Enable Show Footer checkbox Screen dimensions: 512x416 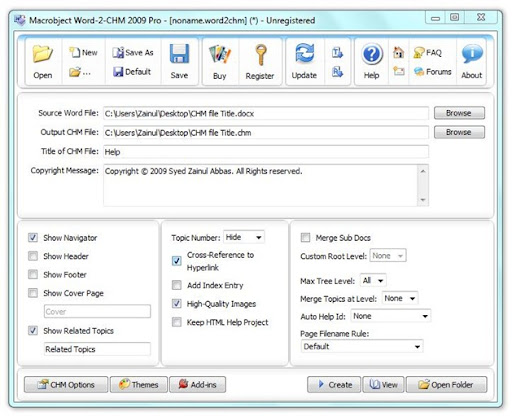pos(33,274)
